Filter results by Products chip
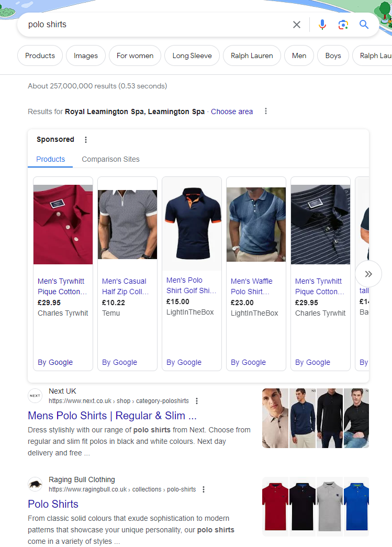 pyautogui.click(x=40, y=55)
